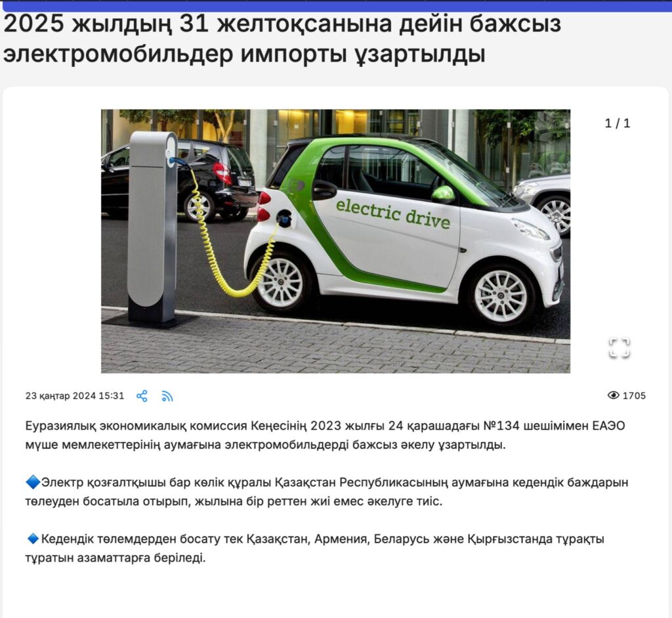This screenshot has height=618, width=672.
Task: Click the paragraph starting with Кедендік төлемдерден босату
Action: pyautogui.click(x=315, y=548)
